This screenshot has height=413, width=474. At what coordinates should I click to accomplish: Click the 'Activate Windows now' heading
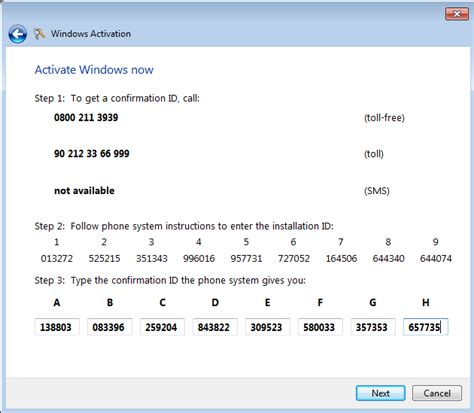94,70
